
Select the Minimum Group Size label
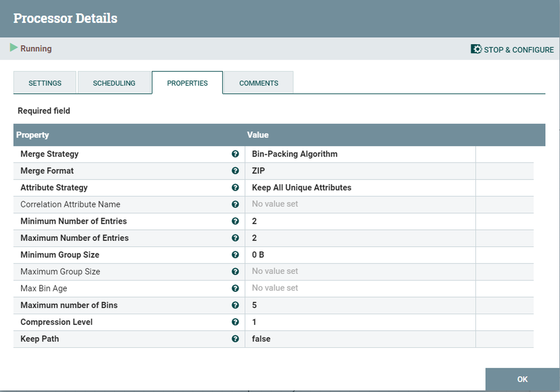tap(59, 255)
